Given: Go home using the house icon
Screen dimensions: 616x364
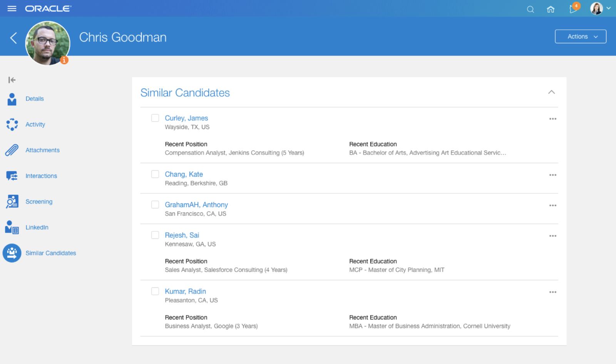Looking at the screenshot, I should (551, 9).
